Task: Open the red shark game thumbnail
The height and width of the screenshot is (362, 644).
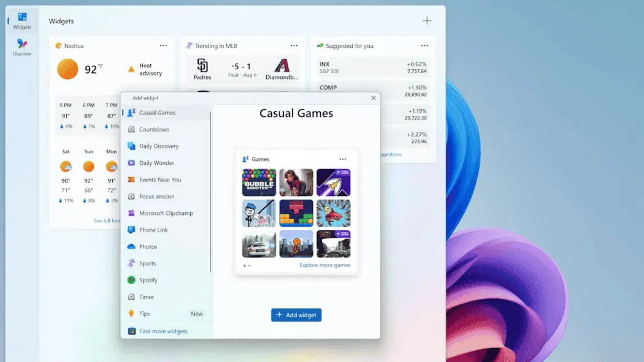Action: click(x=334, y=213)
